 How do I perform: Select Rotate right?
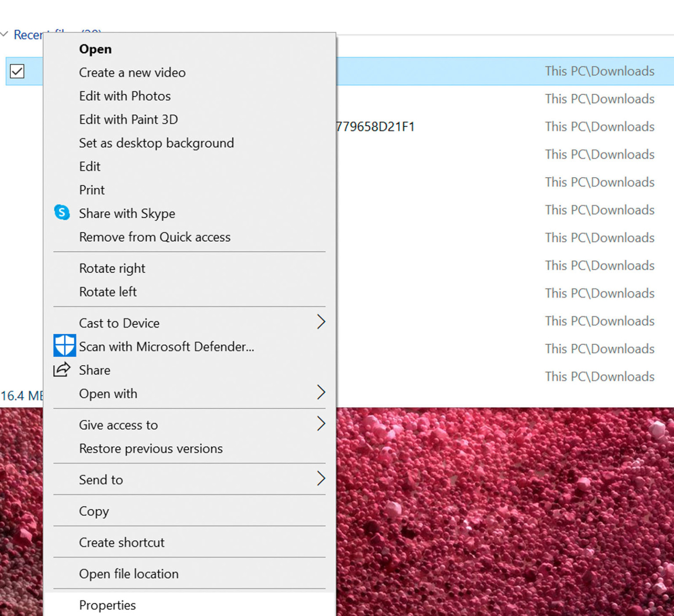click(x=112, y=268)
